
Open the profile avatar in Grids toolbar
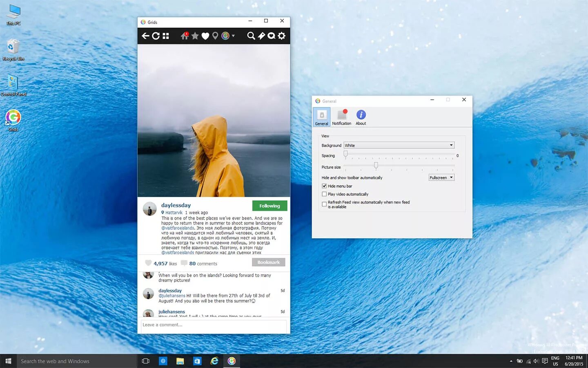click(x=225, y=36)
